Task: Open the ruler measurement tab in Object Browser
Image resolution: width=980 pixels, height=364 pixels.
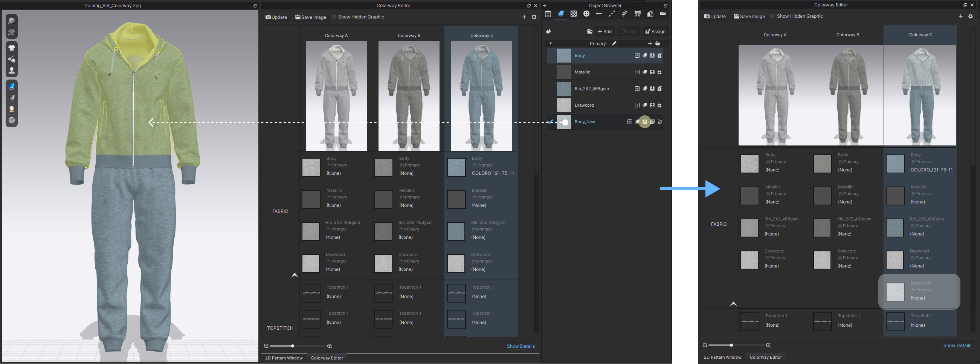Action: 663,14
